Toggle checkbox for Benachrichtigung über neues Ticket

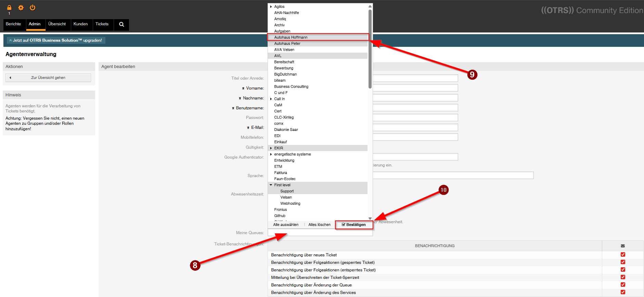point(623,255)
